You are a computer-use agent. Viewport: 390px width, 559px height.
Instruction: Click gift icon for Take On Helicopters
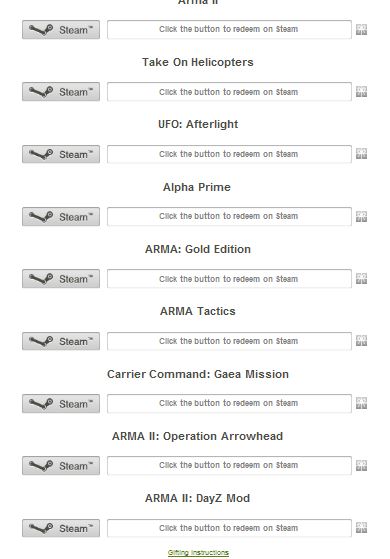(x=361, y=92)
